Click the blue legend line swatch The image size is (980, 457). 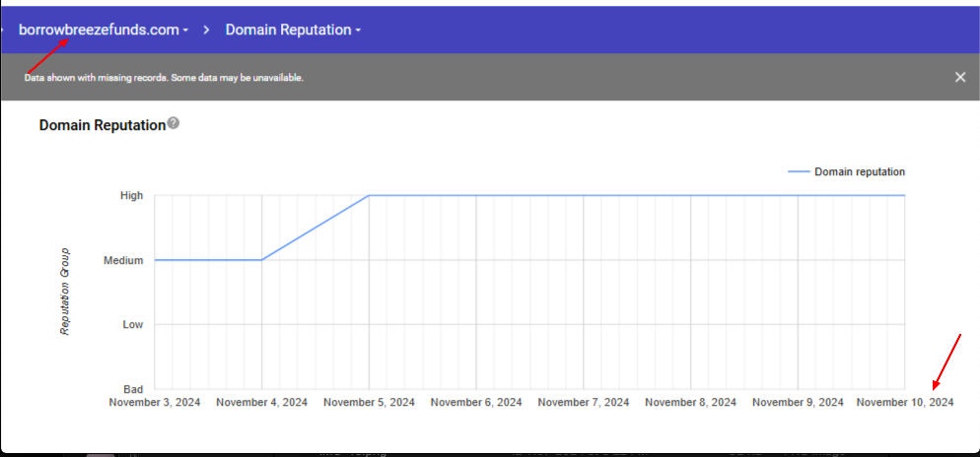pos(799,171)
